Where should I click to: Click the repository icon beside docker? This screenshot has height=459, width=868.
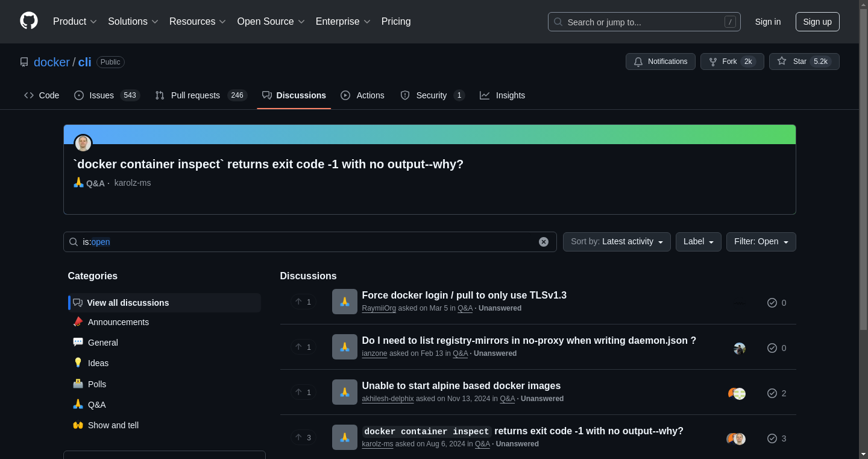(24, 62)
